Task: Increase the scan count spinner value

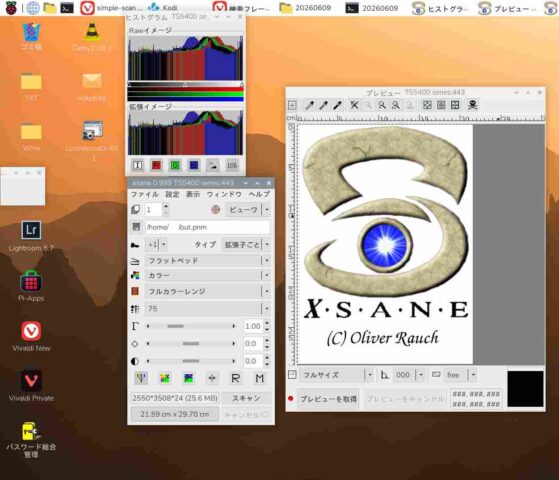Action: tap(165, 206)
